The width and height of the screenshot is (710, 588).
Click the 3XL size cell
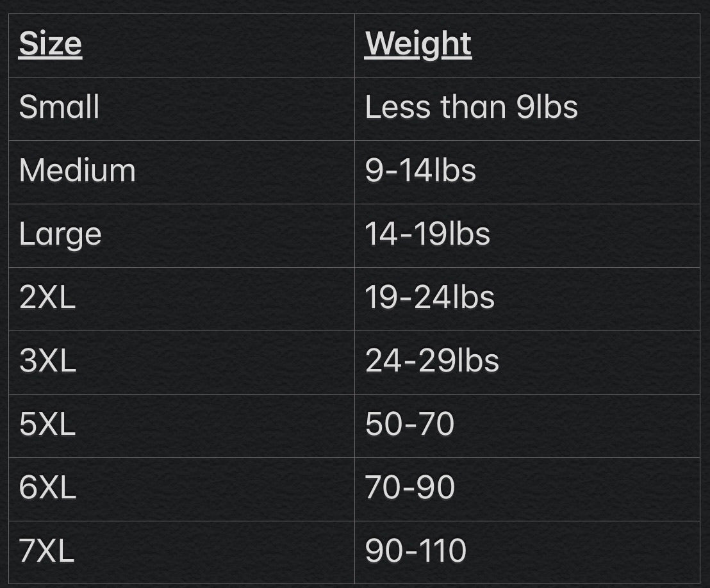(x=181, y=363)
